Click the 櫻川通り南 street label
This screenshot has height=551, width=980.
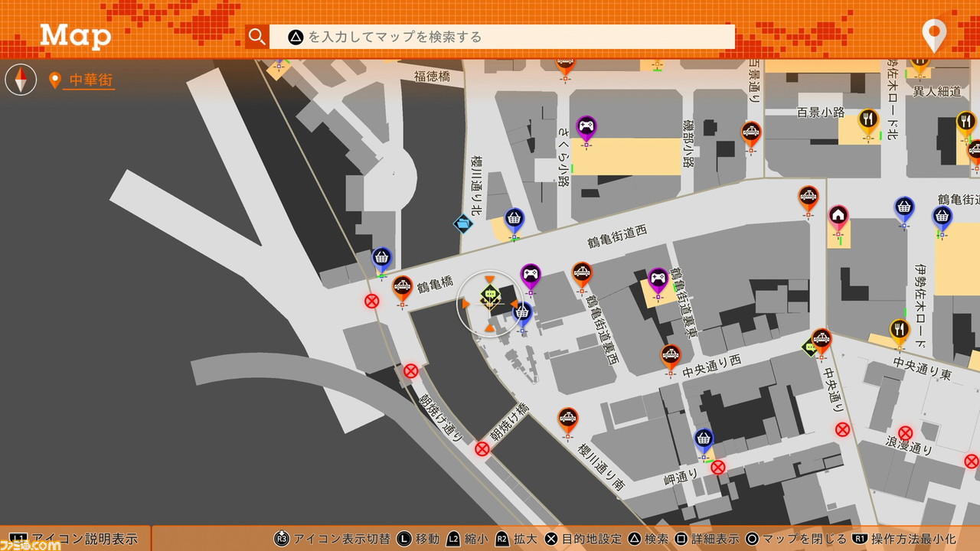point(602,465)
